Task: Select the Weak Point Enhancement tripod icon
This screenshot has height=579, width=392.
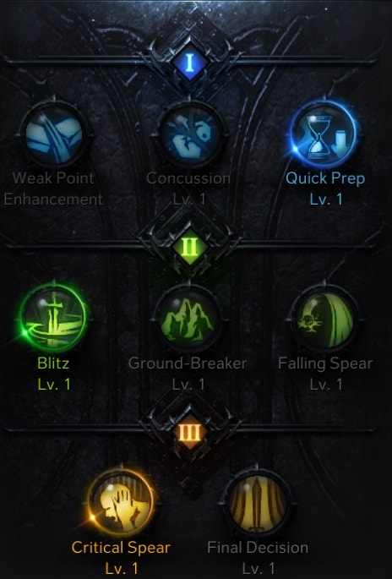Action: click(54, 135)
